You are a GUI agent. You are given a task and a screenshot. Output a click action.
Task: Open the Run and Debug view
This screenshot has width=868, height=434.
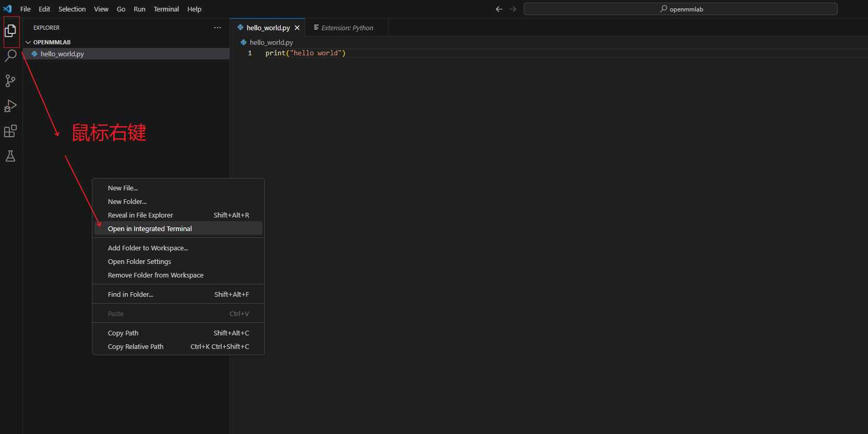[10, 106]
